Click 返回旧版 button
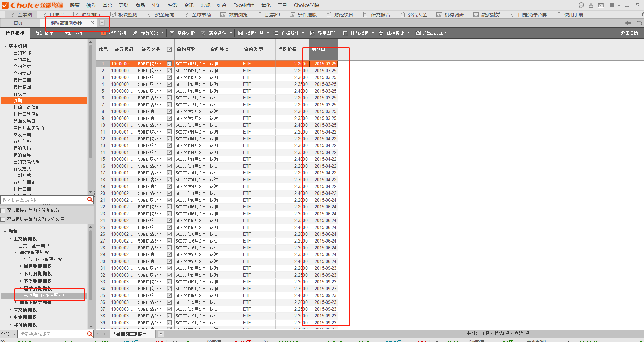 click(629, 33)
